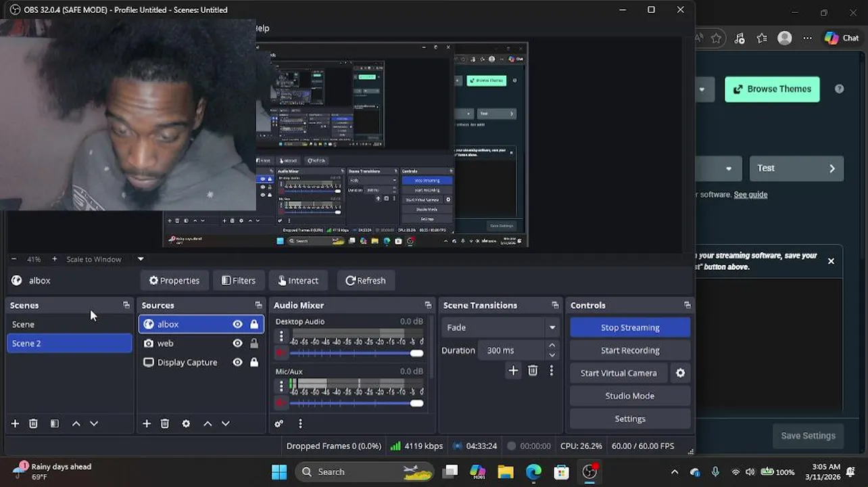The image size is (868, 487).
Task: Select the web source row
Action: click(201, 343)
